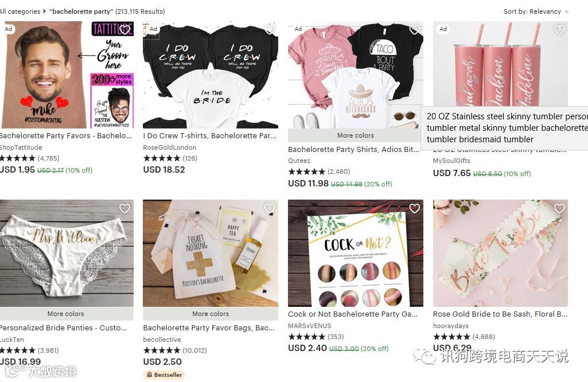Favorite the Rose Gold Bride sash heart
The image size is (588, 382).
tap(559, 208)
